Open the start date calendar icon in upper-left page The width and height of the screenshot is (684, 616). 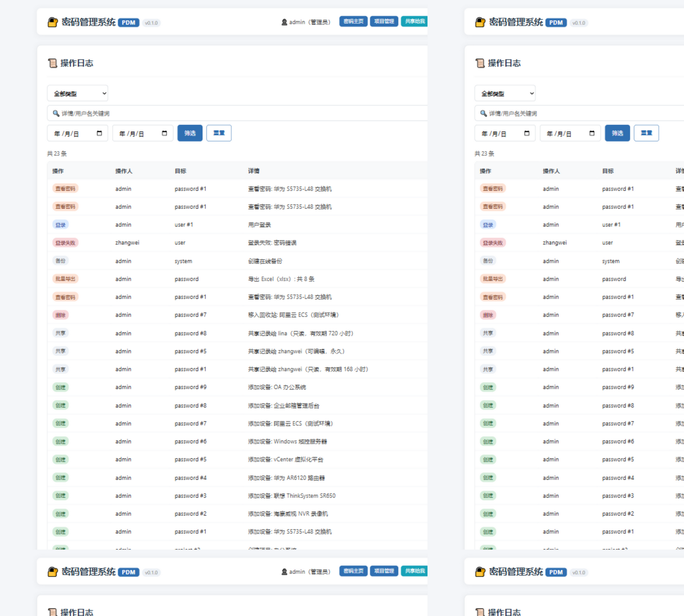click(99, 133)
